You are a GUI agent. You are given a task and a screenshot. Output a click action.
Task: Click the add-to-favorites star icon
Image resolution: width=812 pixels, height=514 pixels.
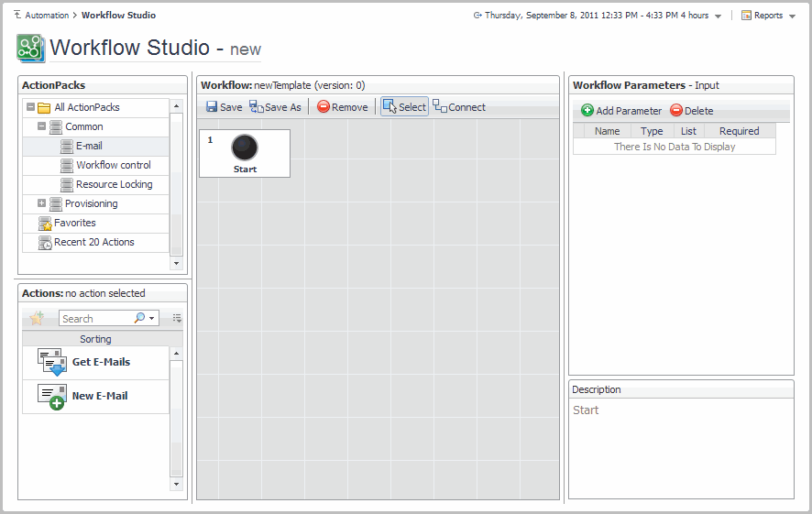[x=37, y=319]
